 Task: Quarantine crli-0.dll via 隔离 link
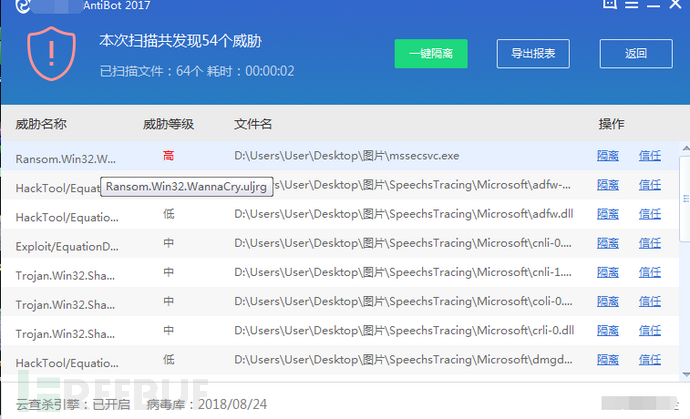pyautogui.click(x=608, y=330)
